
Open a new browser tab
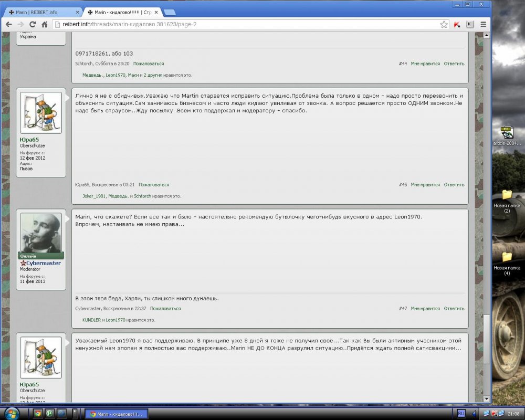[x=170, y=12]
